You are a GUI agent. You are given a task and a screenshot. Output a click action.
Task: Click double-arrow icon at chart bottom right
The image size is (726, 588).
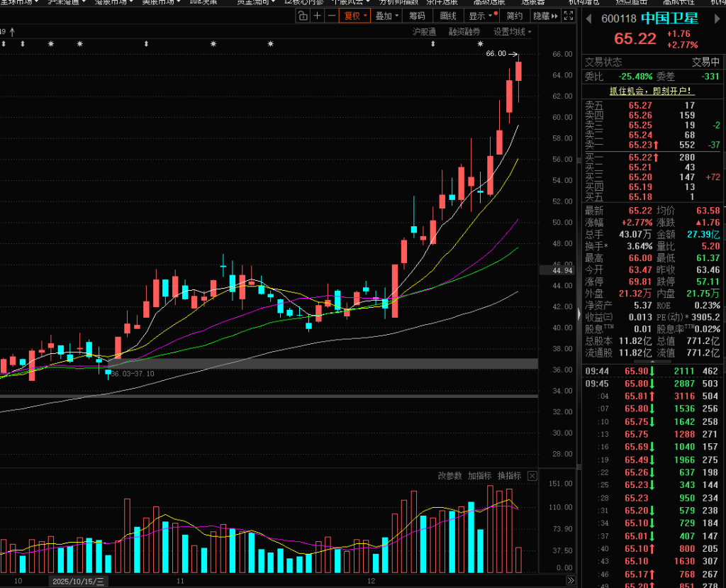point(571,581)
